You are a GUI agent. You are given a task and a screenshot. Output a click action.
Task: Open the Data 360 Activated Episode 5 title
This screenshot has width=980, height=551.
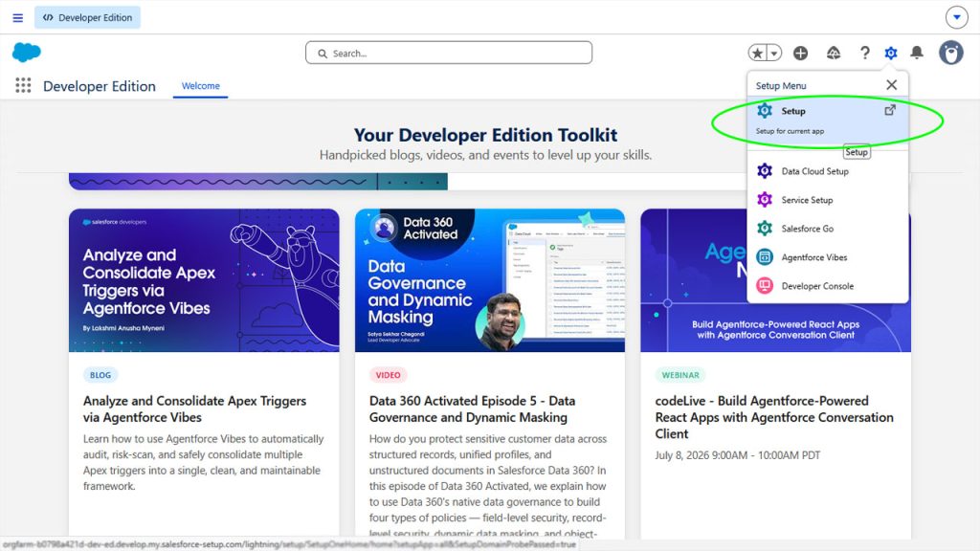tap(472, 408)
